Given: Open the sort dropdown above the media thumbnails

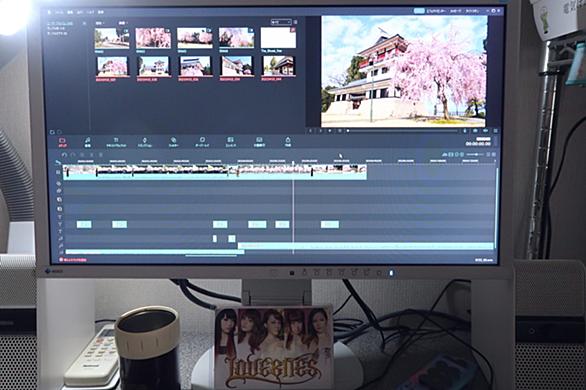Looking at the screenshot, I should click(x=281, y=22).
